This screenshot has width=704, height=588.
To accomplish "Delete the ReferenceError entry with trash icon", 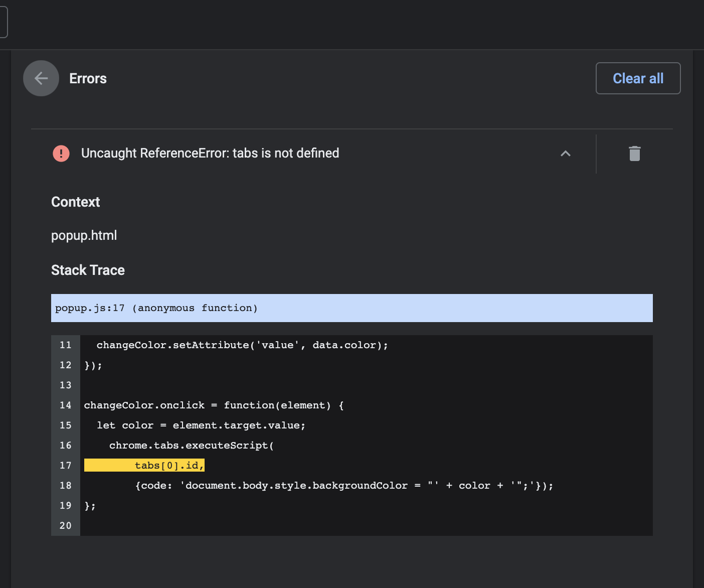I will 635,154.
